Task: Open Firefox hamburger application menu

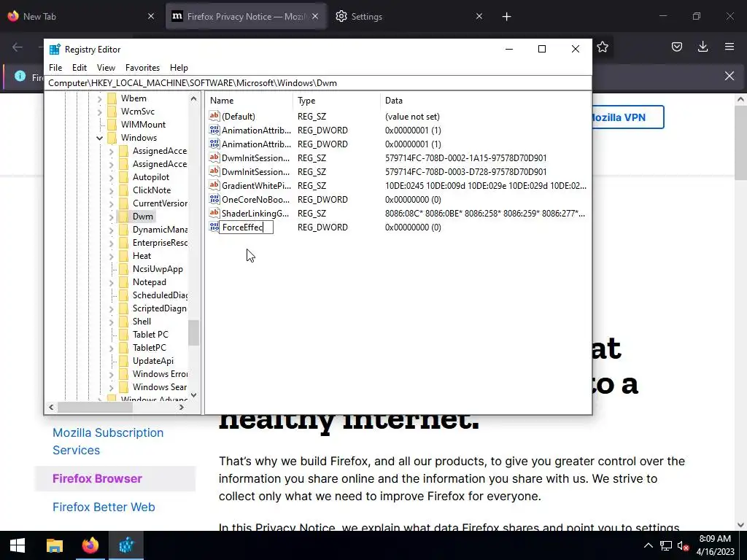Action: pos(729,47)
